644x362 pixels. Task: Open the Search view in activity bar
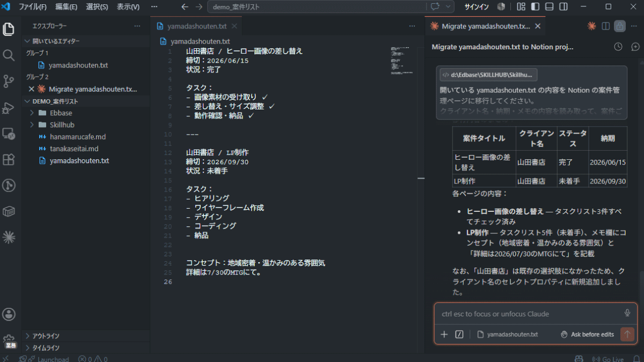pos(9,55)
